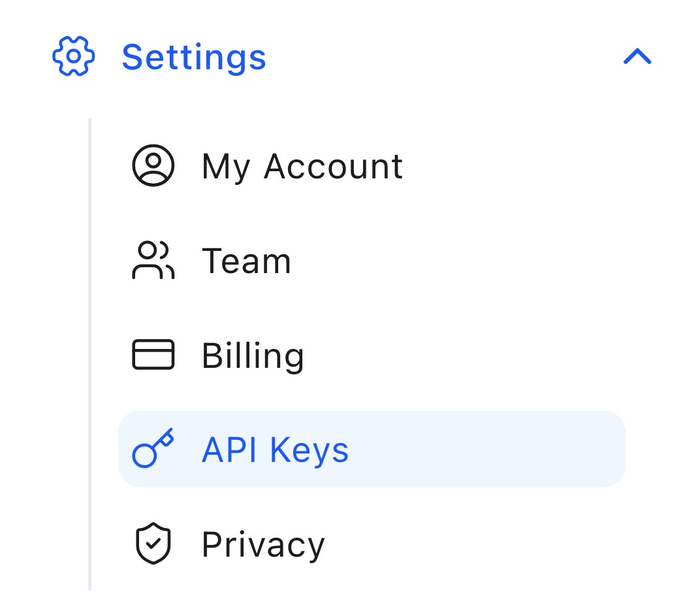Go to the Team settings
This screenshot has height=605, width=700.
click(x=246, y=261)
